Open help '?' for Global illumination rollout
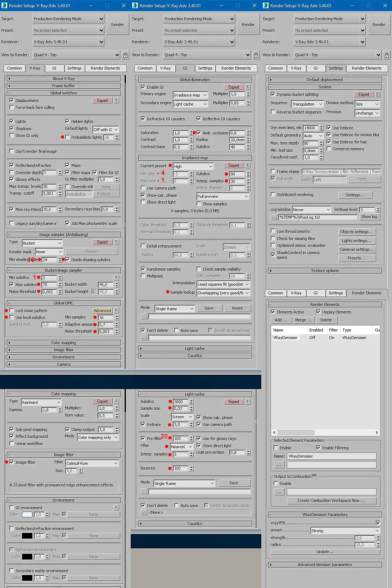392x588 pixels. (247, 87)
